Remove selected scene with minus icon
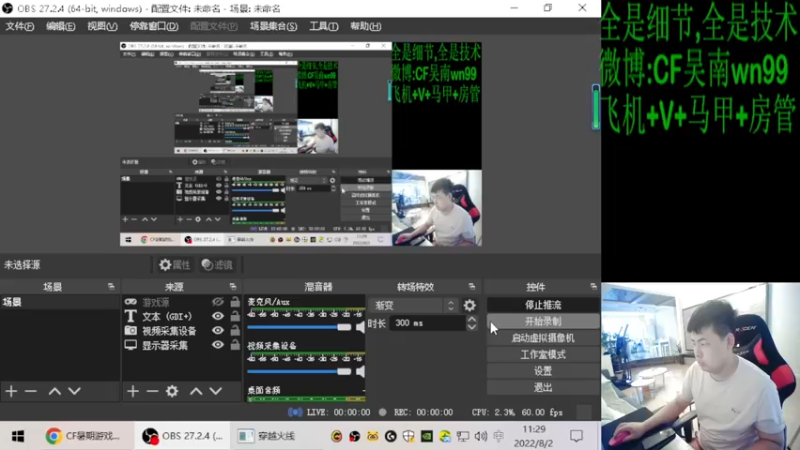 pyautogui.click(x=31, y=391)
